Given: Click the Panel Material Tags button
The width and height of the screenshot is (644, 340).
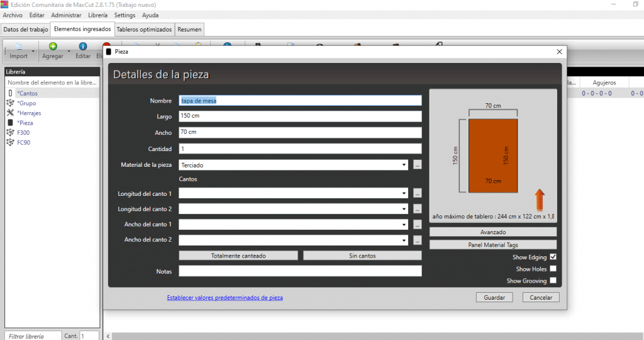Looking at the screenshot, I should (x=493, y=245).
